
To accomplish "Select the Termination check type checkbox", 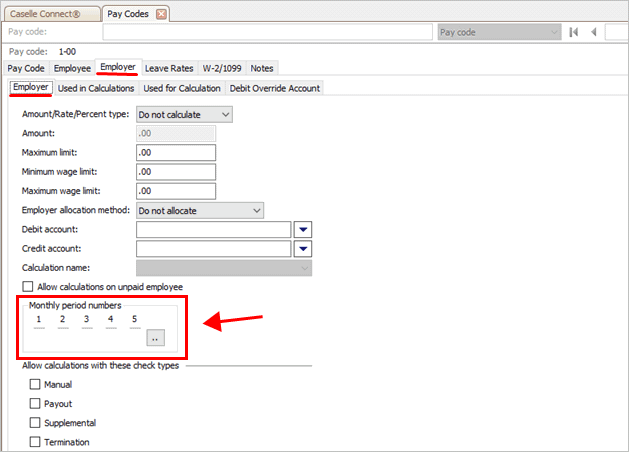I will point(36,441).
